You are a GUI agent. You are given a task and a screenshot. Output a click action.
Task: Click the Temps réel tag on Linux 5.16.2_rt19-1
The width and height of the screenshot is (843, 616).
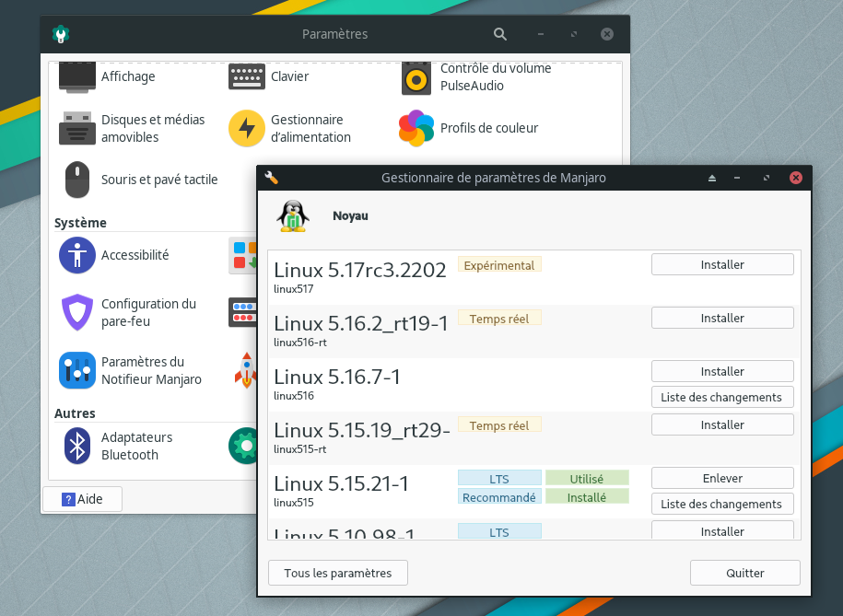click(499, 319)
